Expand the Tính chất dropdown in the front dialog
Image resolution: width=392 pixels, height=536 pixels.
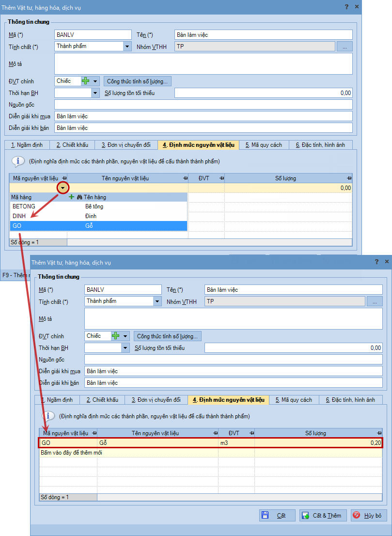157,301
